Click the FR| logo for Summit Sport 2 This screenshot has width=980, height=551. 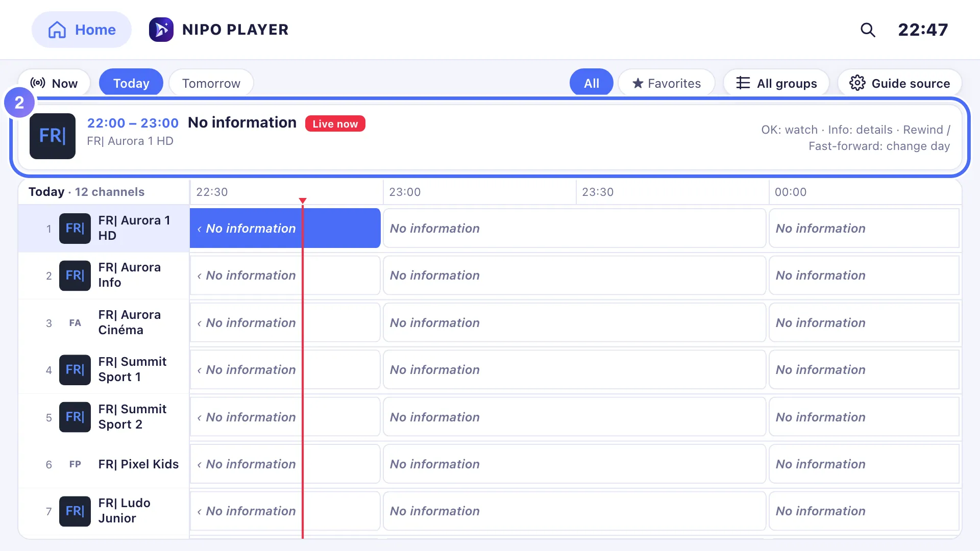coord(75,417)
